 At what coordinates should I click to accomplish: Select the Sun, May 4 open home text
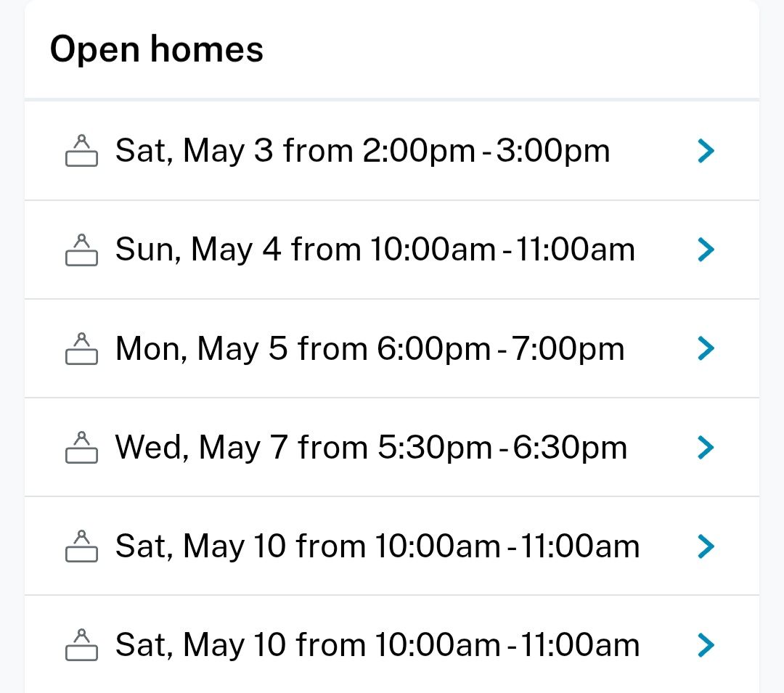375,250
